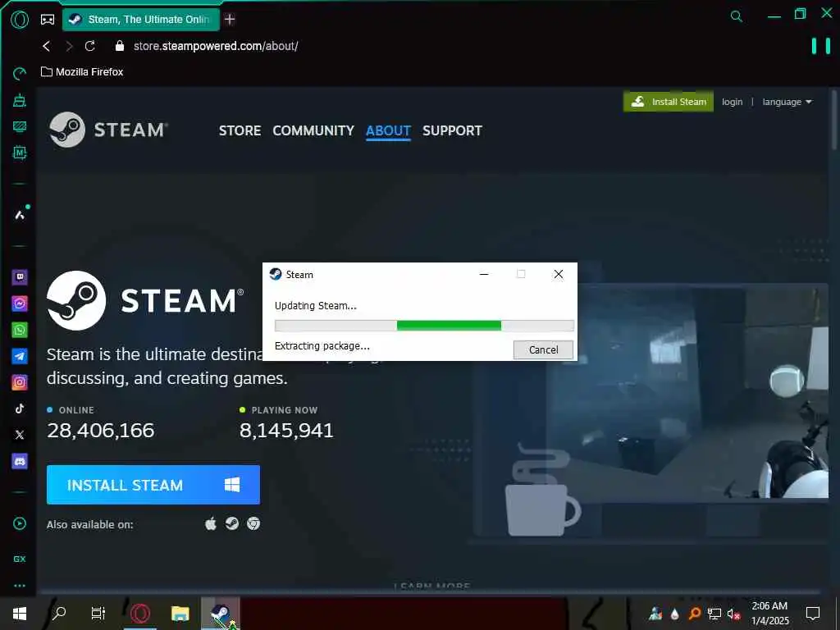Open GX Cleaner sidebar icon
Viewport: 840px width, 630px height.
(x=20, y=99)
